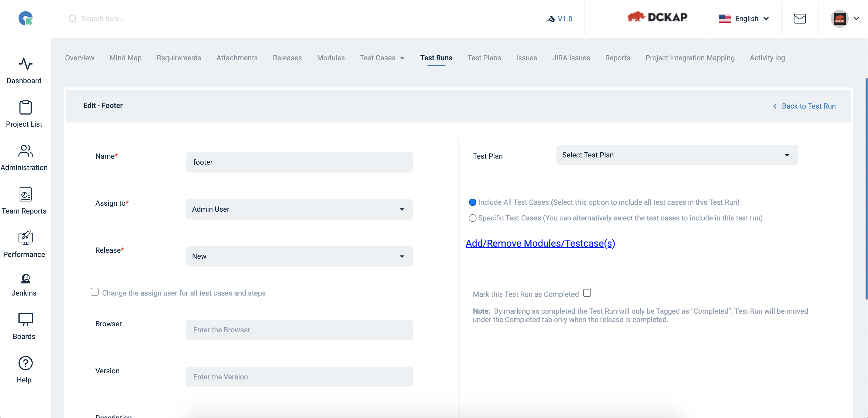Click the Search here input box
This screenshot has height=418, width=868.
pyautogui.click(x=103, y=19)
